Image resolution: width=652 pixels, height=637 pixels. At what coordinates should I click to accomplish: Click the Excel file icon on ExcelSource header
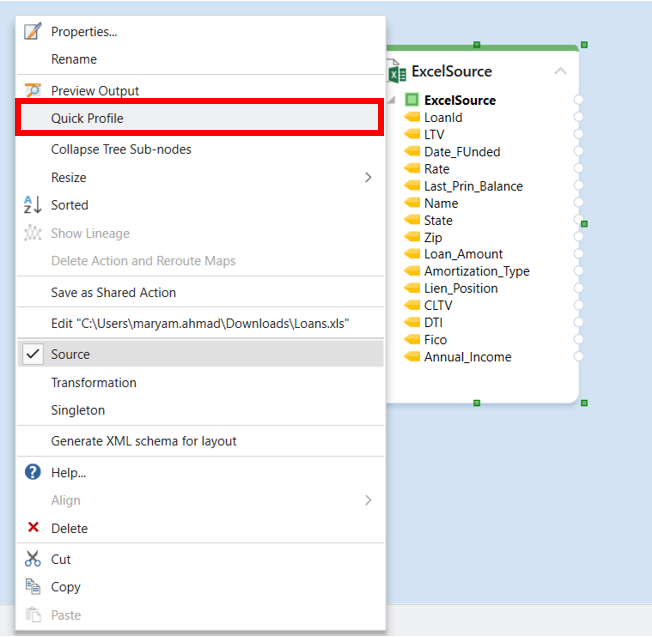(395, 72)
